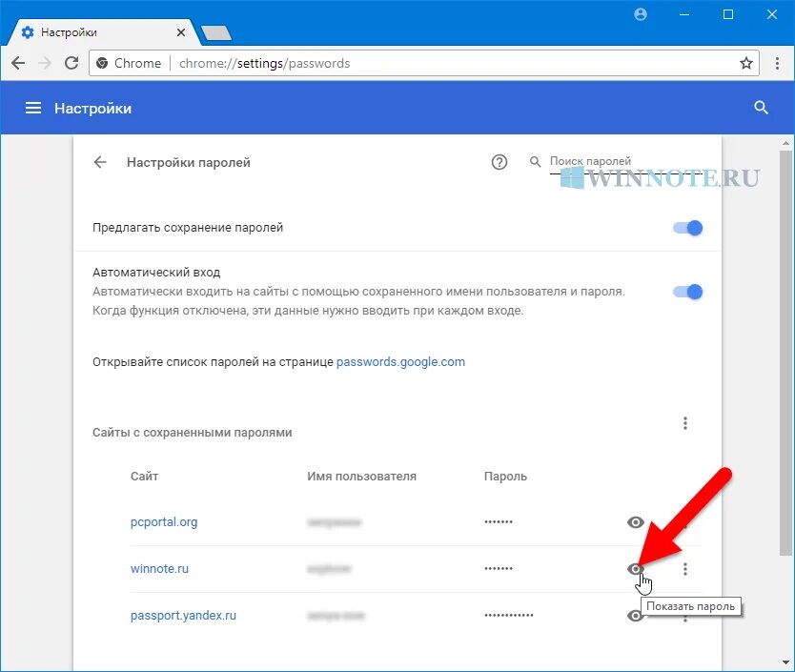Open Chrome user profile icon
Screen dimensions: 795x672
pos(641,14)
